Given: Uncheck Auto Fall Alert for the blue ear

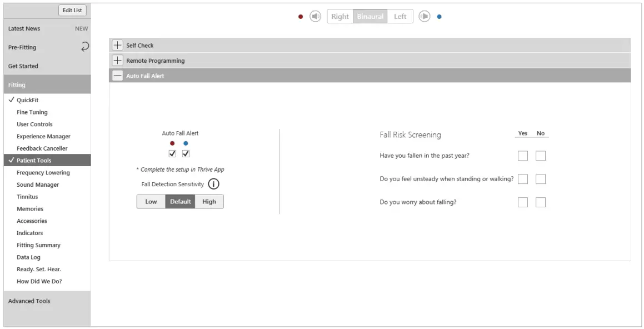Looking at the screenshot, I should 186,153.
